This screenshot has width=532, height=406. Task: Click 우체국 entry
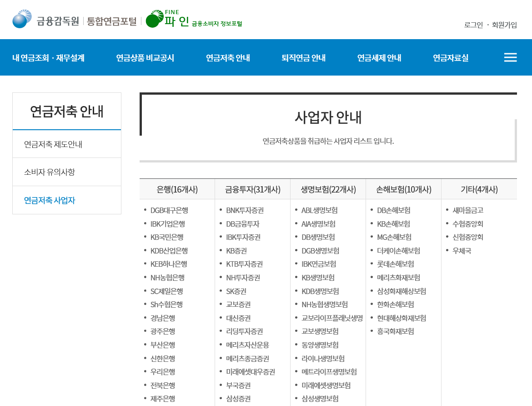point(462,251)
